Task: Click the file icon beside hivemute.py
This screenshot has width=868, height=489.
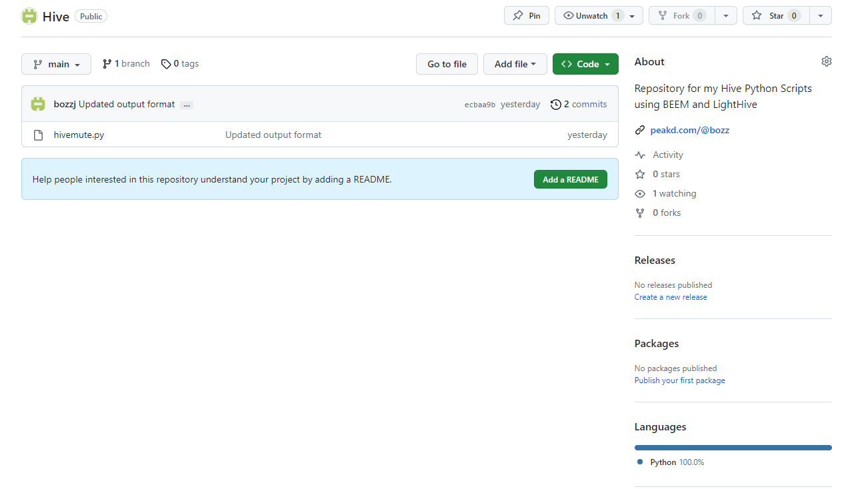Action: (x=39, y=135)
